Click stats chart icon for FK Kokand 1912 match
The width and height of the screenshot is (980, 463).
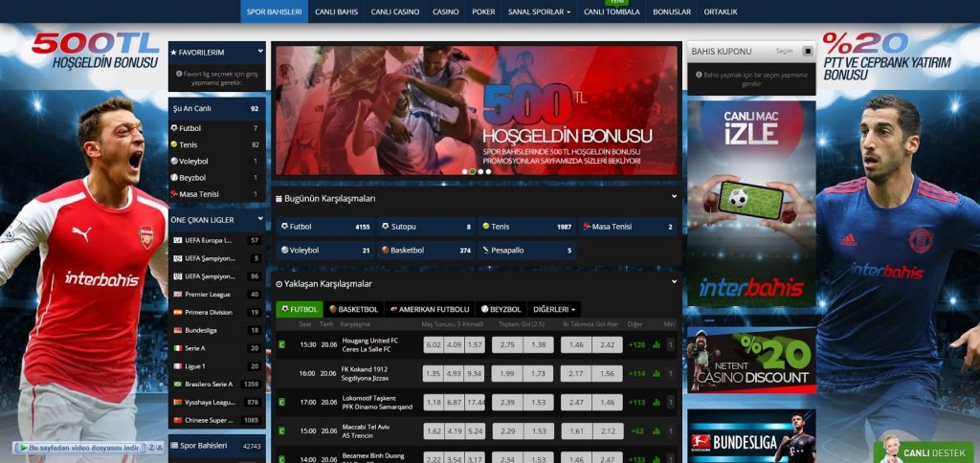coord(657,374)
